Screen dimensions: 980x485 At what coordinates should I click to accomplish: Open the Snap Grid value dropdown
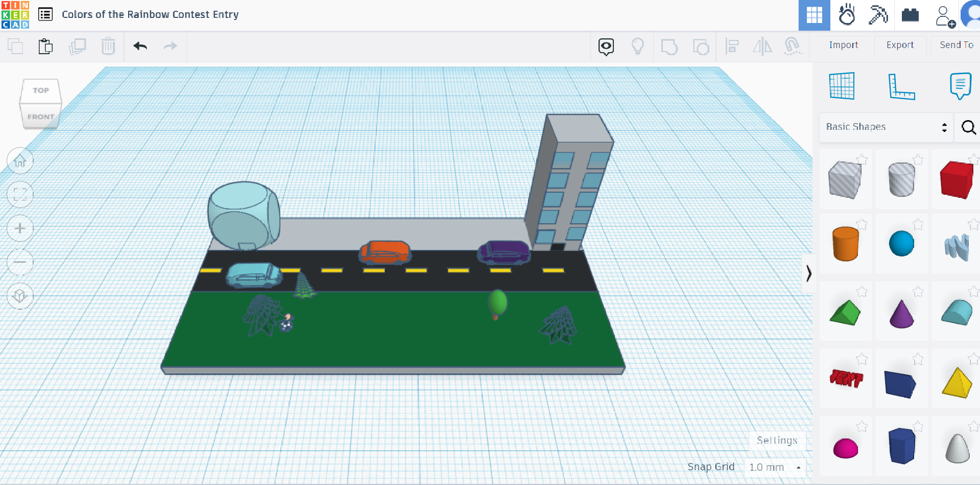(775, 467)
